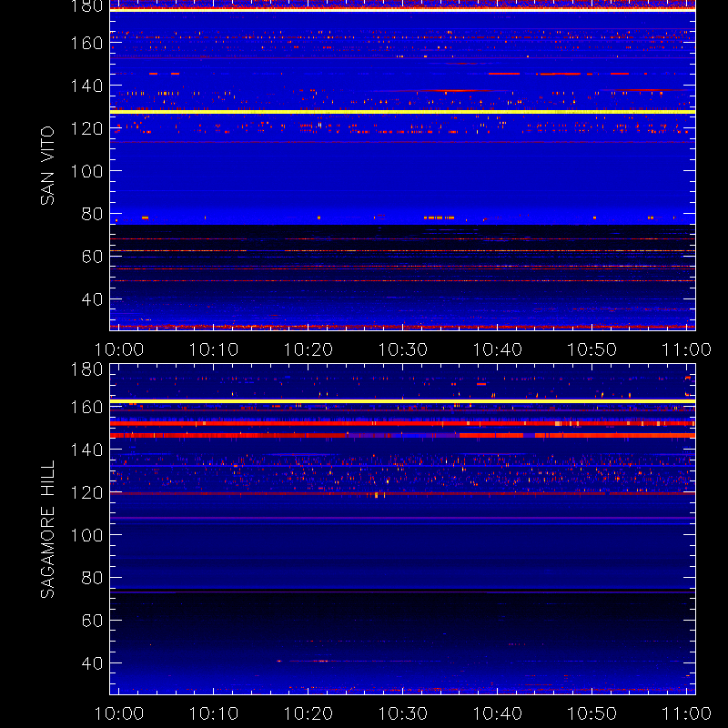Pick the 100 tick label on Sagamore Hill plot

coord(86,535)
